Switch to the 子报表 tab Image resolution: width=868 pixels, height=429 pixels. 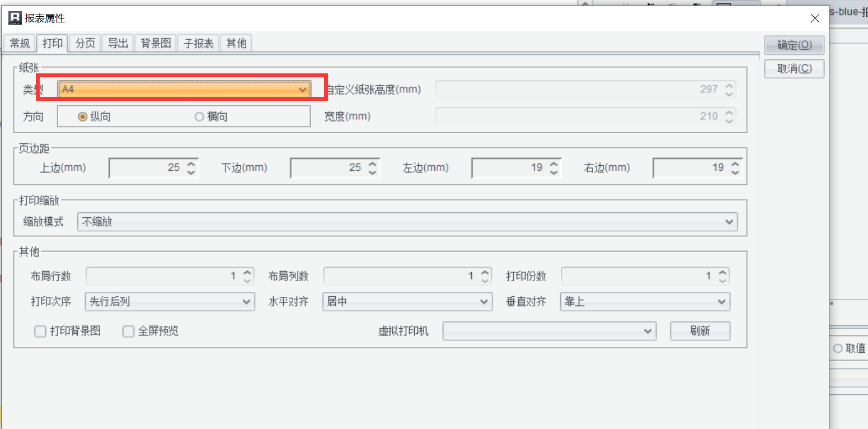pos(199,43)
